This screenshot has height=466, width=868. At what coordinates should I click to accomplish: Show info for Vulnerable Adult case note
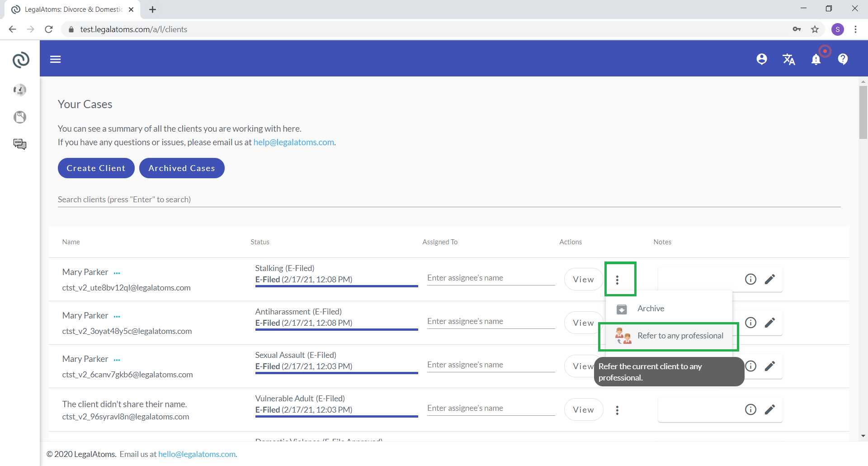[750, 409]
